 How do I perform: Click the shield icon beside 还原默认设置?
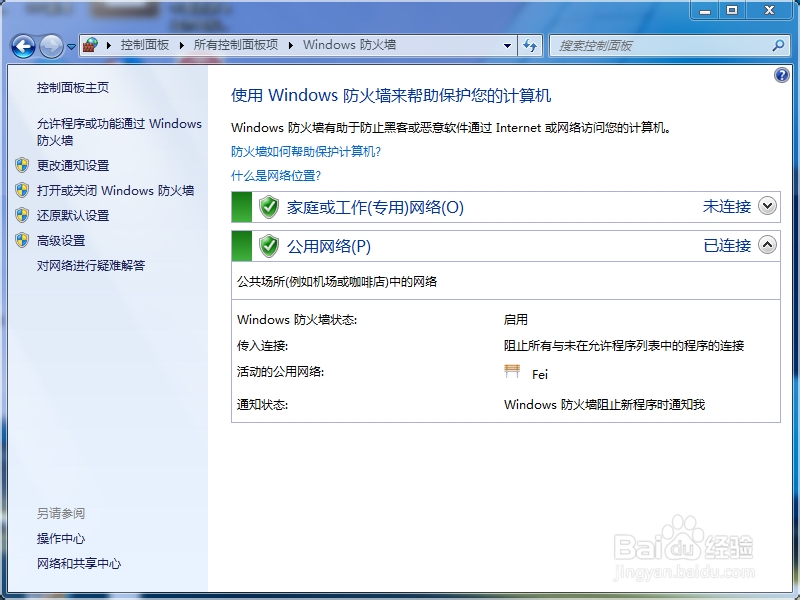[x=22, y=215]
